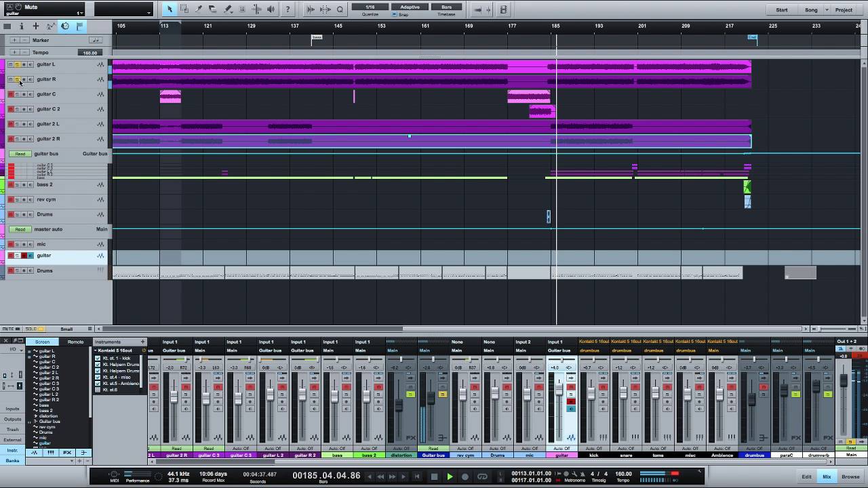The width and height of the screenshot is (868, 488).
Task: Click the stop button in transport
Action: 434,476
